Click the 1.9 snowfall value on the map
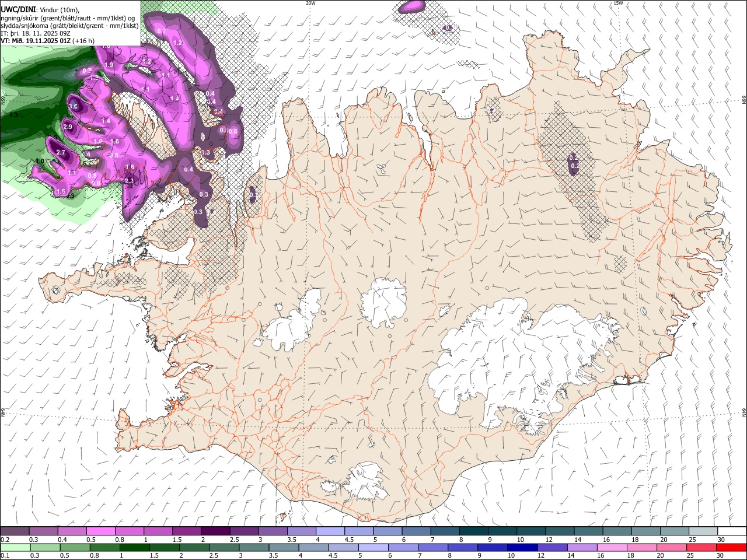 109,65
